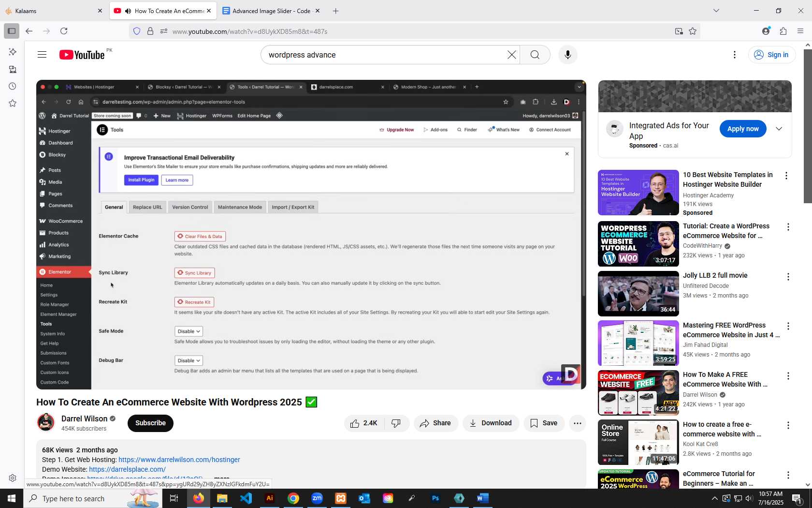
Task: Open sidebar settings gear icon
Action: click(x=13, y=478)
